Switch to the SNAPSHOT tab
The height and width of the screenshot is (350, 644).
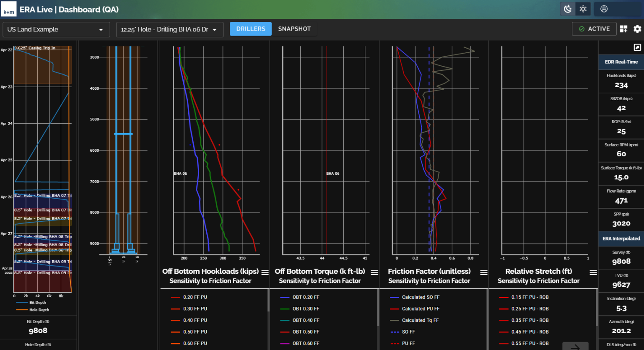(x=294, y=29)
